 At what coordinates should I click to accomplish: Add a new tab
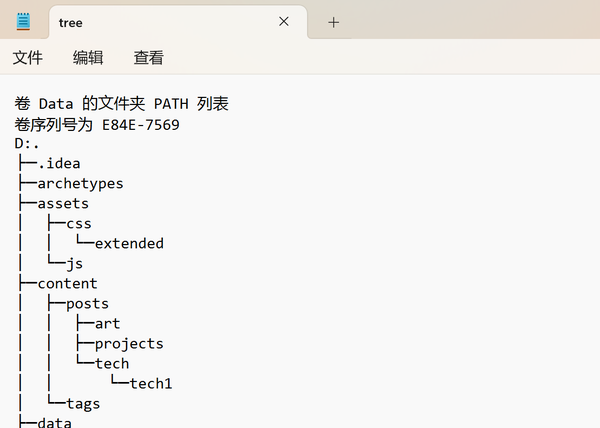(x=334, y=22)
